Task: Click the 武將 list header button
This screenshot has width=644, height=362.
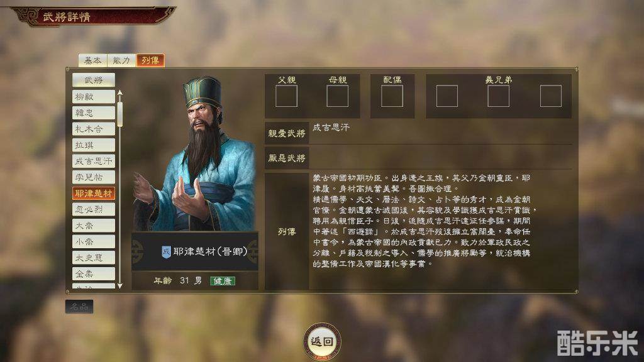Action: [94, 80]
